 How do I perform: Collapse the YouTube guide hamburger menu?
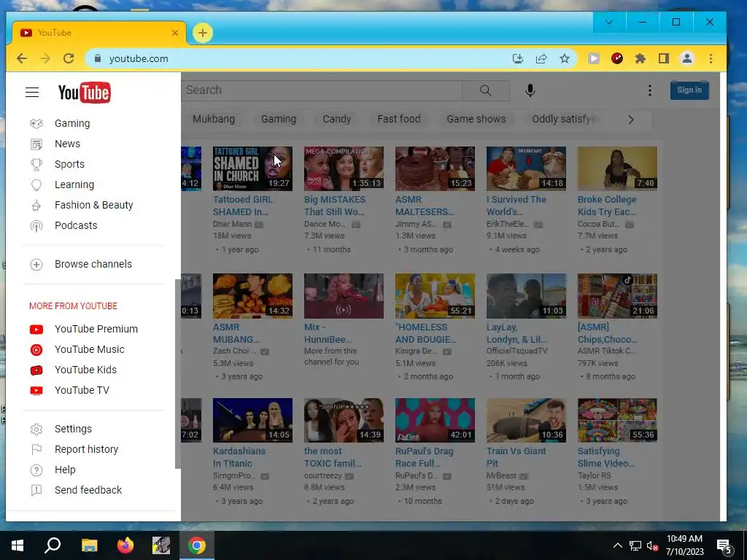click(32, 93)
